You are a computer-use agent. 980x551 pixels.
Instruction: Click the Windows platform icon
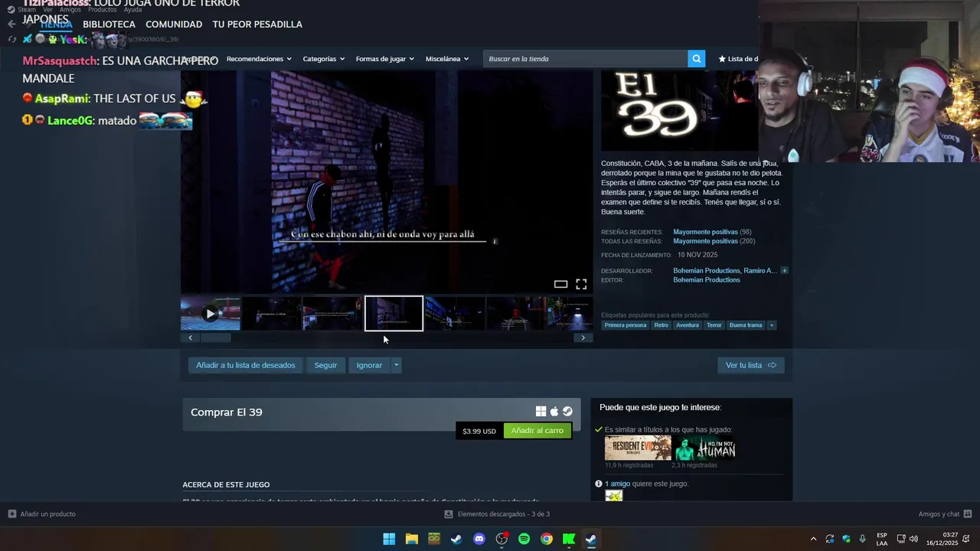click(541, 412)
